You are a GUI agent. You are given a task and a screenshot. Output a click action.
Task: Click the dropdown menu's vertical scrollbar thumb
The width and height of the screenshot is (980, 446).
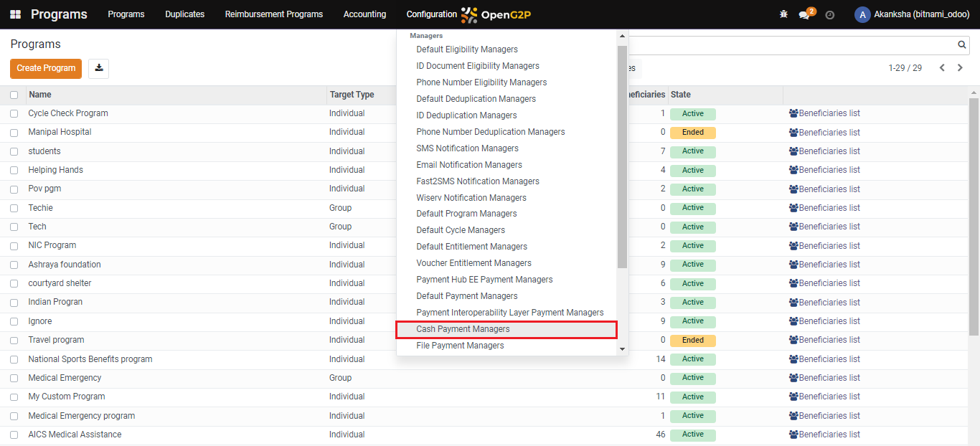tap(622, 158)
